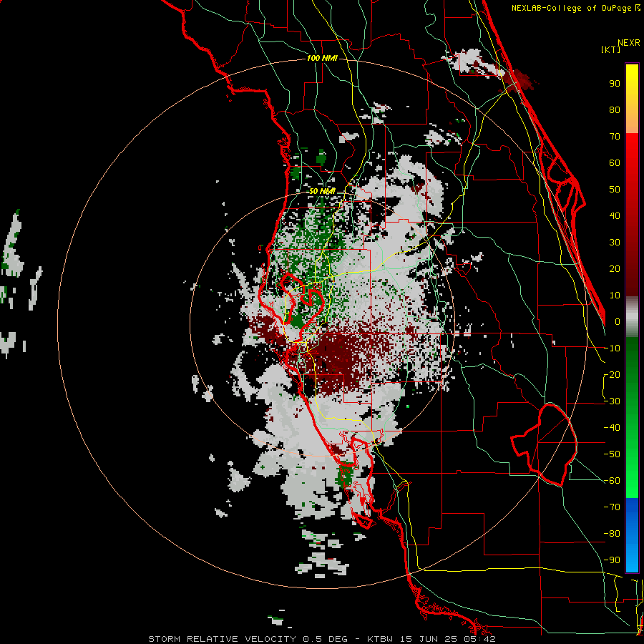Viewport: 644px width, 644px height.
Task: Click the Storm Relative Velocity caption text
Action: [x=322, y=639]
